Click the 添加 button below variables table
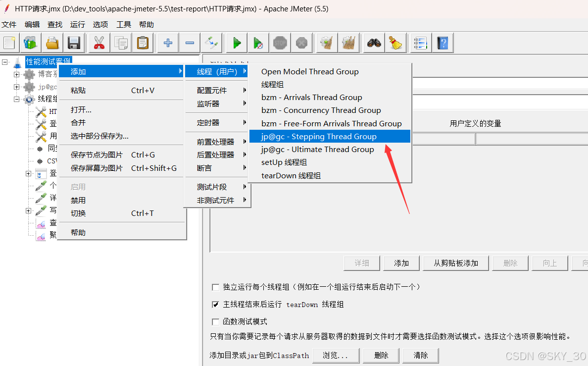Screen dimensions: 588x366 coord(401,263)
